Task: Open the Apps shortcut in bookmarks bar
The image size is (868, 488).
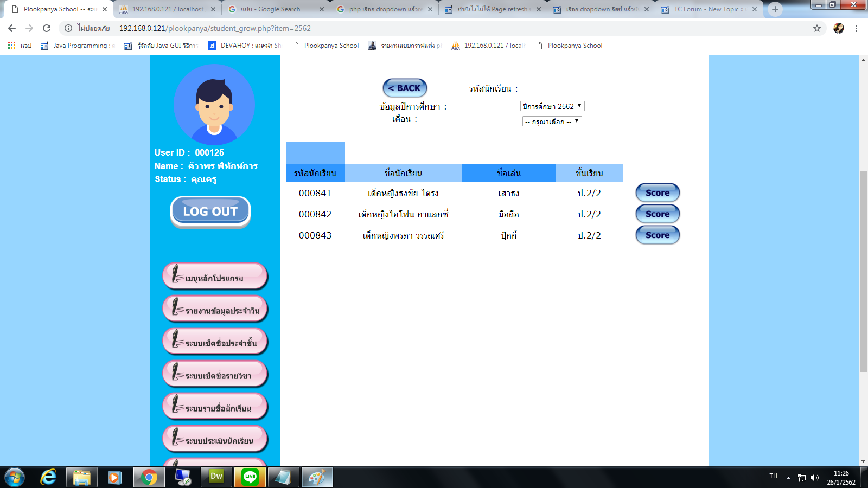Action: tap(20, 46)
